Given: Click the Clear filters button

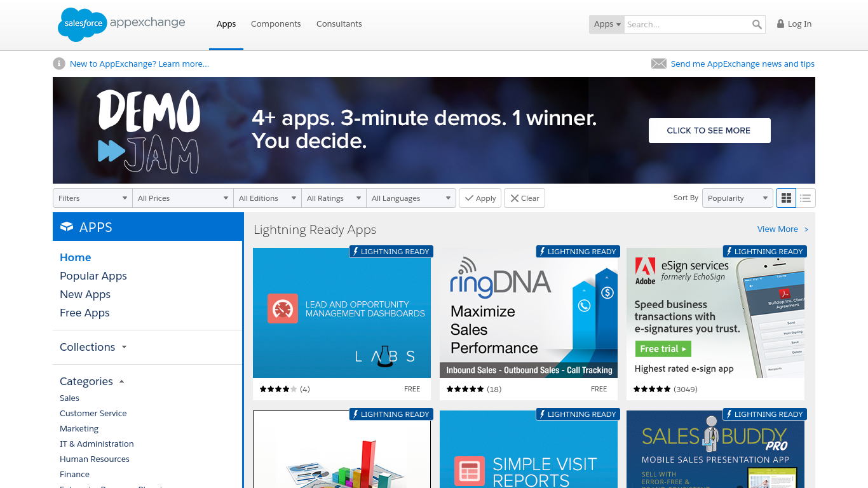Looking at the screenshot, I should (525, 198).
